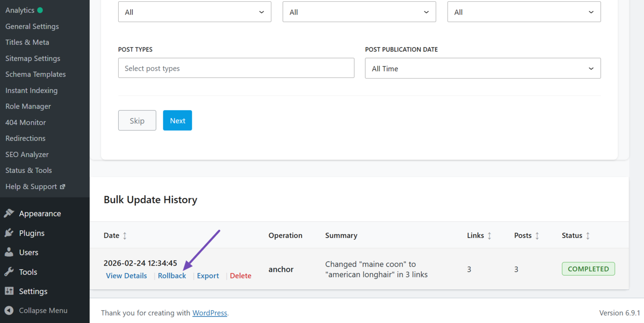Toggle sorting on the Links column
The width and height of the screenshot is (644, 323).
click(490, 235)
